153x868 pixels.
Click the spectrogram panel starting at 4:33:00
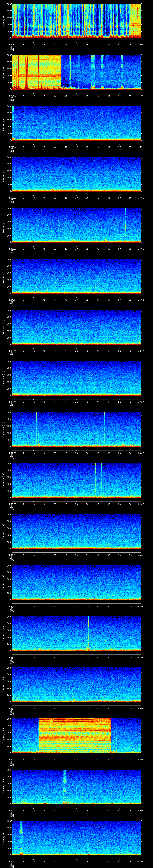coord(76,225)
